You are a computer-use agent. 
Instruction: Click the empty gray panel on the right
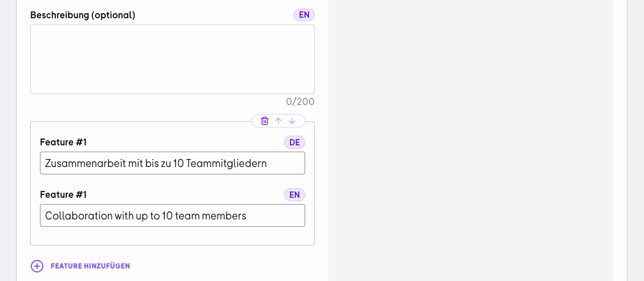click(471, 140)
